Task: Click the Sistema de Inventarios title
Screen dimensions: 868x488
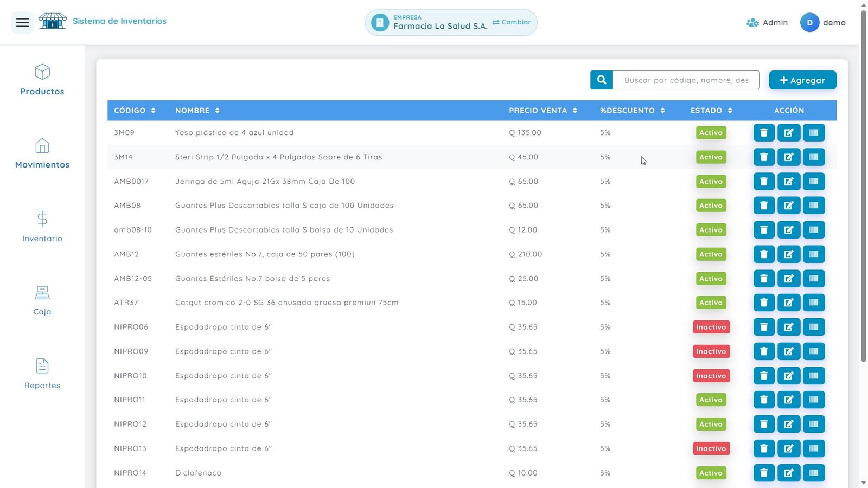Action: [119, 21]
